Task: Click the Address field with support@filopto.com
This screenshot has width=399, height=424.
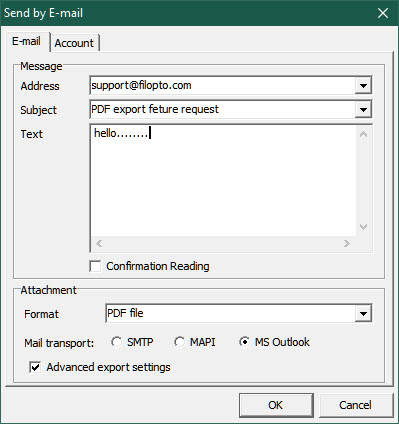Action: (x=223, y=86)
